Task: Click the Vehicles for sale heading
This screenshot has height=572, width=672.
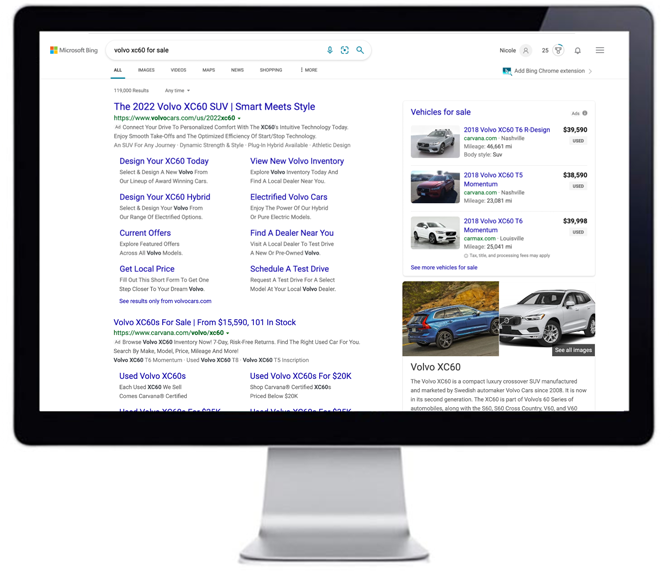Action: 441,112
